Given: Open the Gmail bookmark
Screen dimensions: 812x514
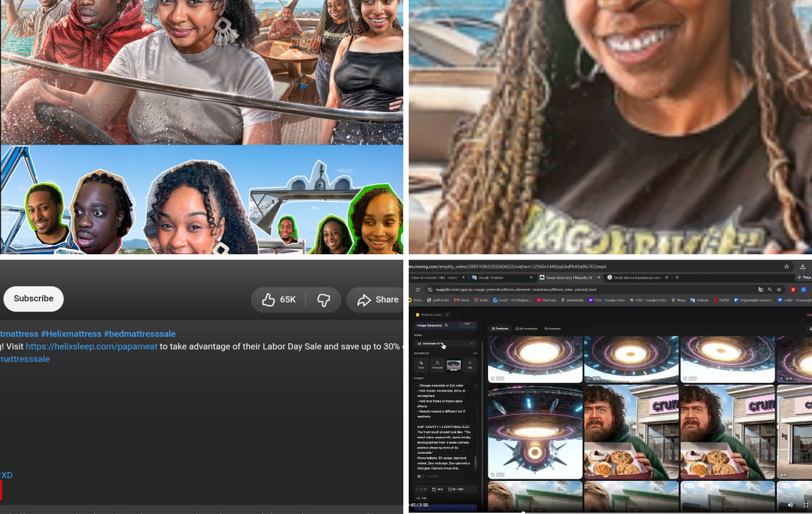Looking at the screenshot, I should click(461, 300).
